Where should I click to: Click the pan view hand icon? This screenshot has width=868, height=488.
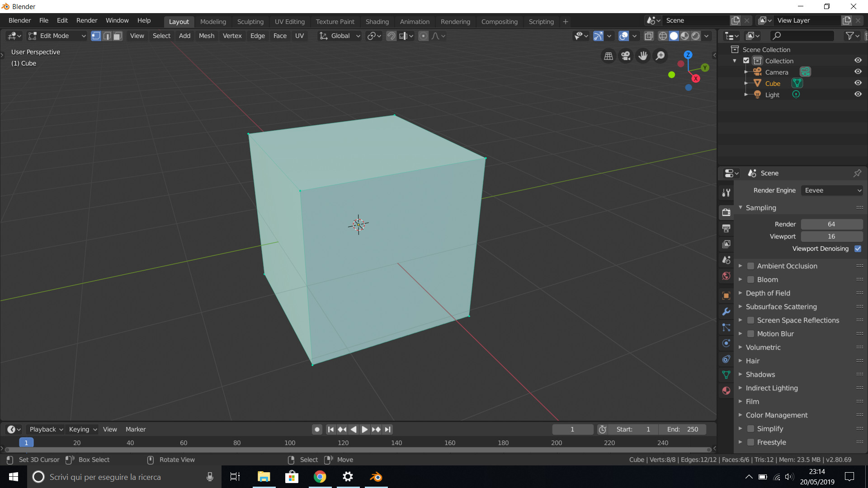(x=643, y=56)
